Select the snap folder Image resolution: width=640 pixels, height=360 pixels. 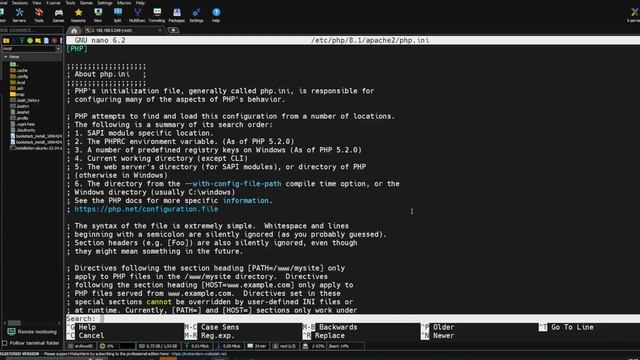click(17, 94)
